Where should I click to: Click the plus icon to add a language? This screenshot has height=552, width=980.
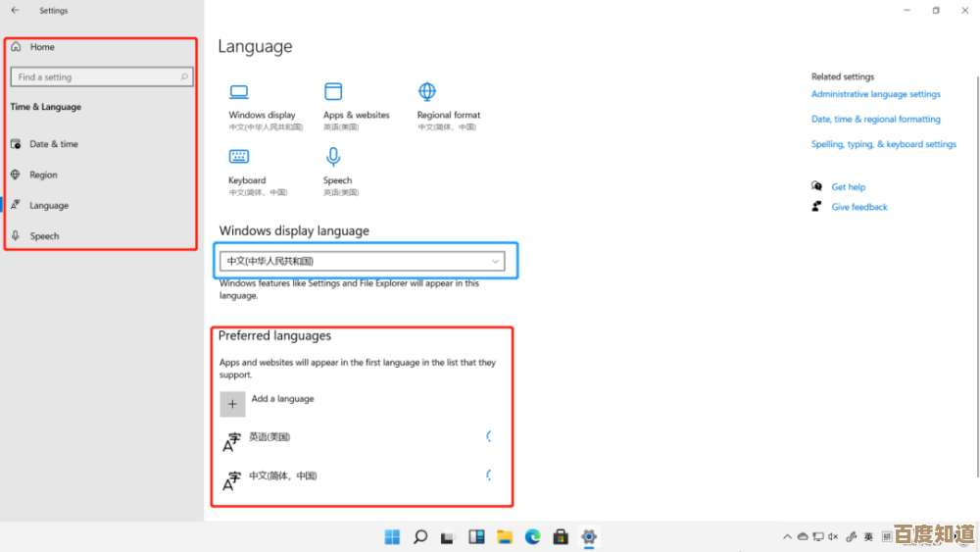(232, 404)
